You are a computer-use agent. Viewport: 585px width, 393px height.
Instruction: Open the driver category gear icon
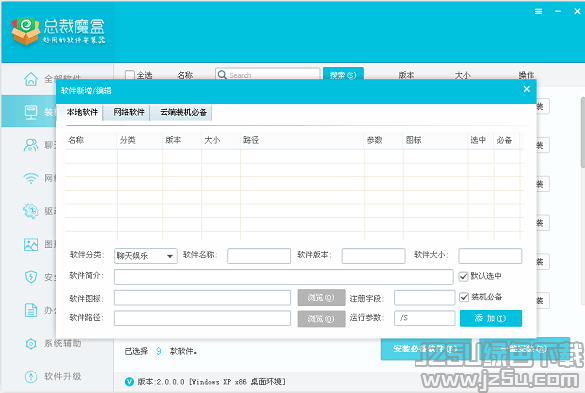point(31,211)
